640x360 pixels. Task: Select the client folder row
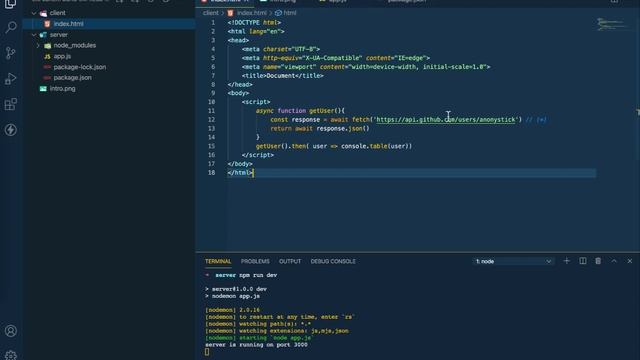109,13
